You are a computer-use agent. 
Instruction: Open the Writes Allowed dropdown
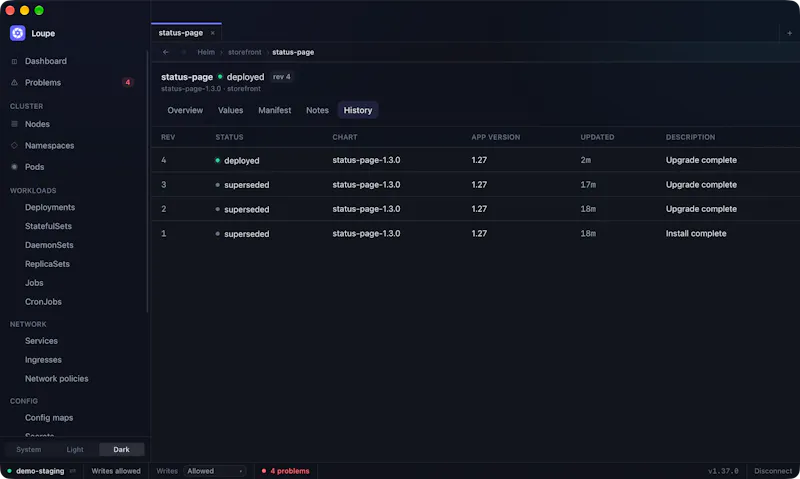click(x=215, y=471)
